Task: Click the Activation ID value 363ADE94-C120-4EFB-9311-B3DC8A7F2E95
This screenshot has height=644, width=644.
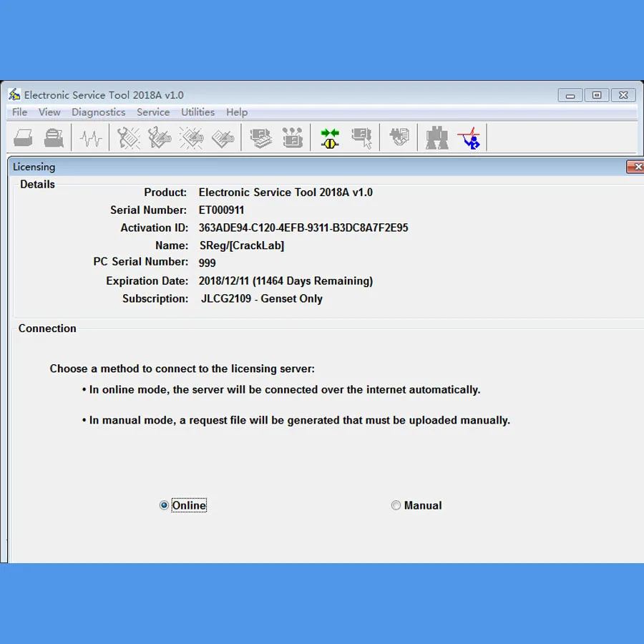Action: coord(303,228)
